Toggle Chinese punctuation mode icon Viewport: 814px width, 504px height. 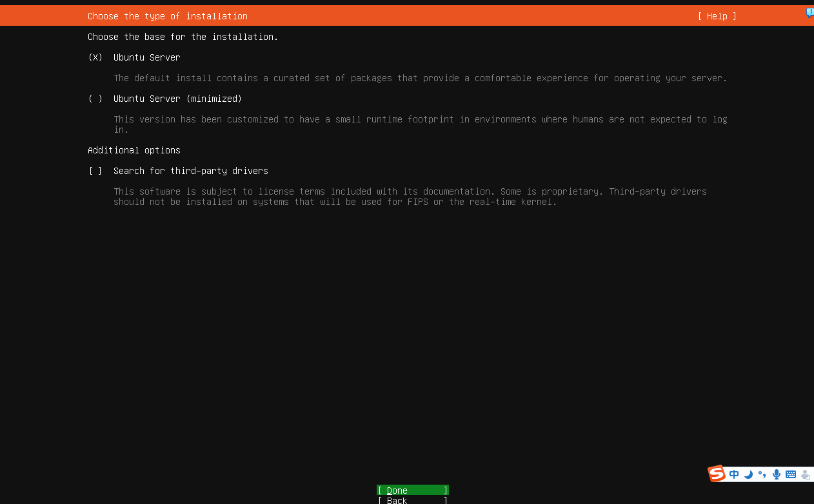[x=762, y=474]
